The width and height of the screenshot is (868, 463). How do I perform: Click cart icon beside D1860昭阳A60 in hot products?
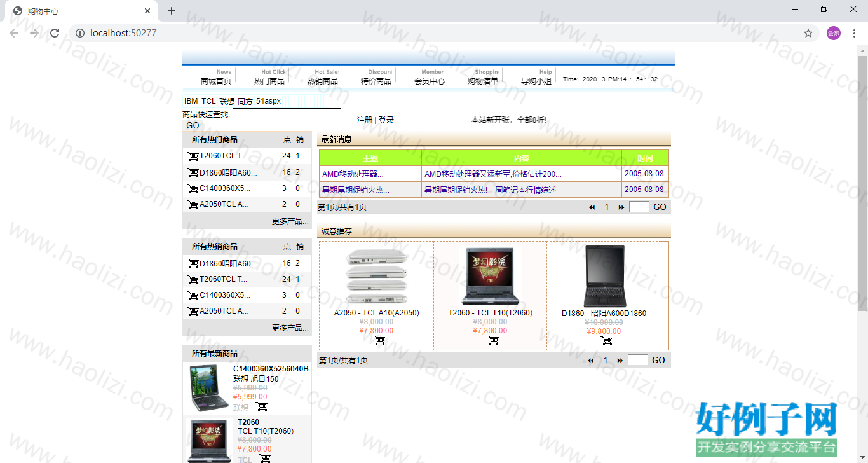[193, 172]
